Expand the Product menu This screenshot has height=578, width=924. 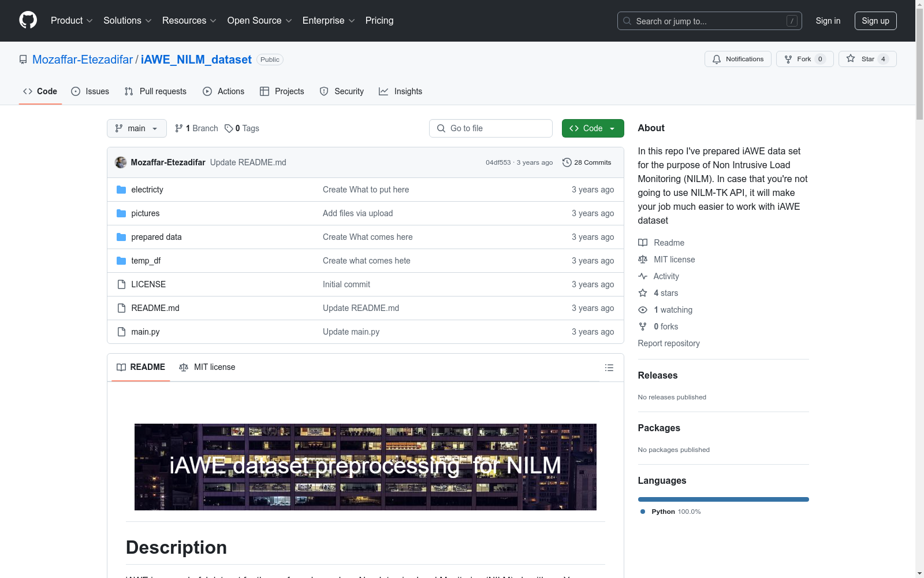click(72, 20)
